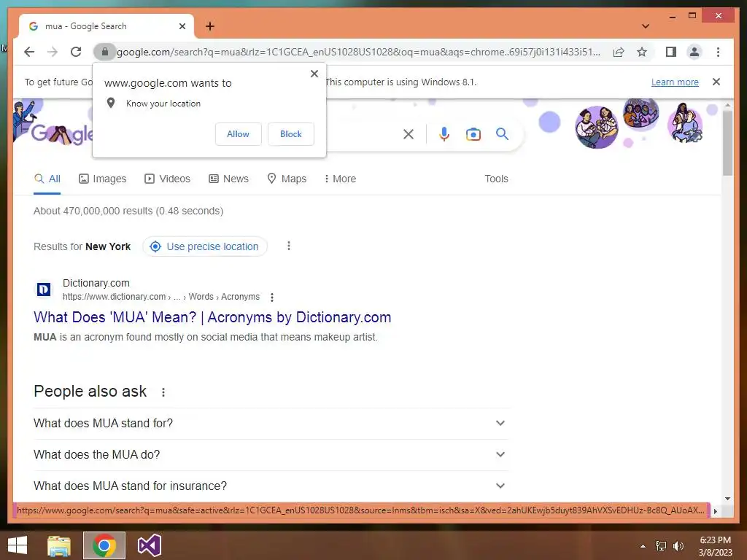Share this page using the share icon
This screenshot has height=560, width=747.
point(619,52)
